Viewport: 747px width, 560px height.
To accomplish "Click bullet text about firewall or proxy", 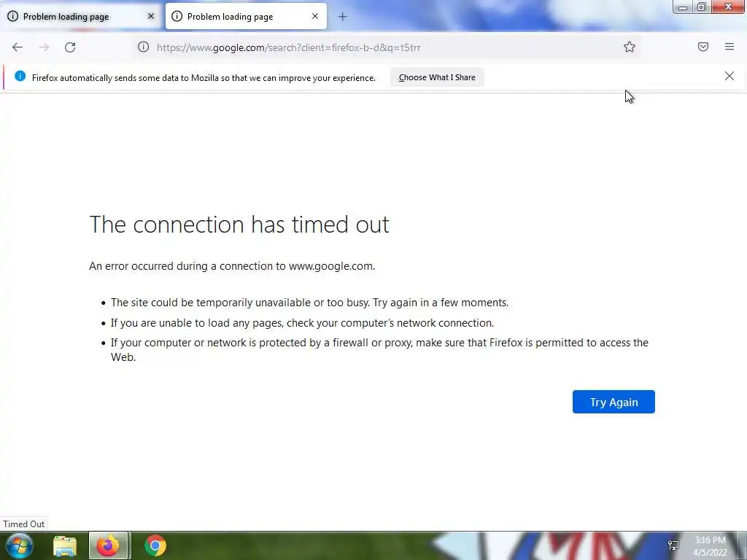I will tap(379, 349).
